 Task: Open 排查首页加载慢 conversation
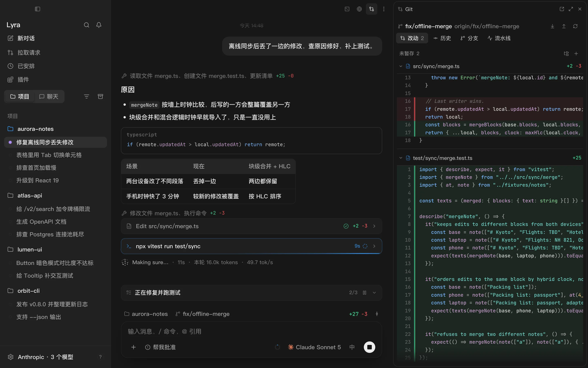click(x=56, y=168)
